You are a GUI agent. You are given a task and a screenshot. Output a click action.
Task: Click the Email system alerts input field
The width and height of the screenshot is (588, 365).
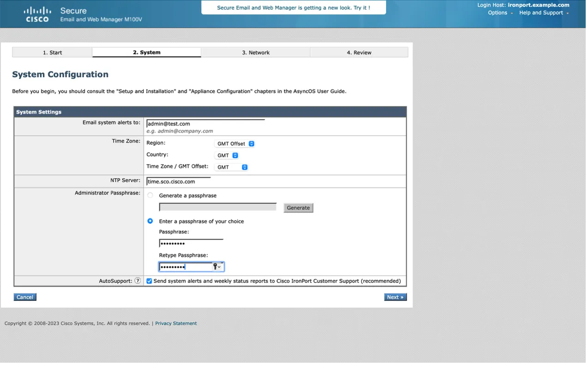[205, 124]
